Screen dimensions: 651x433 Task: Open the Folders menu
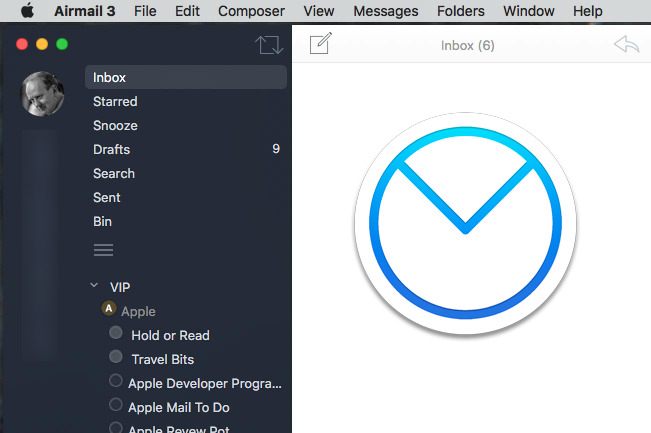[460, 11]
